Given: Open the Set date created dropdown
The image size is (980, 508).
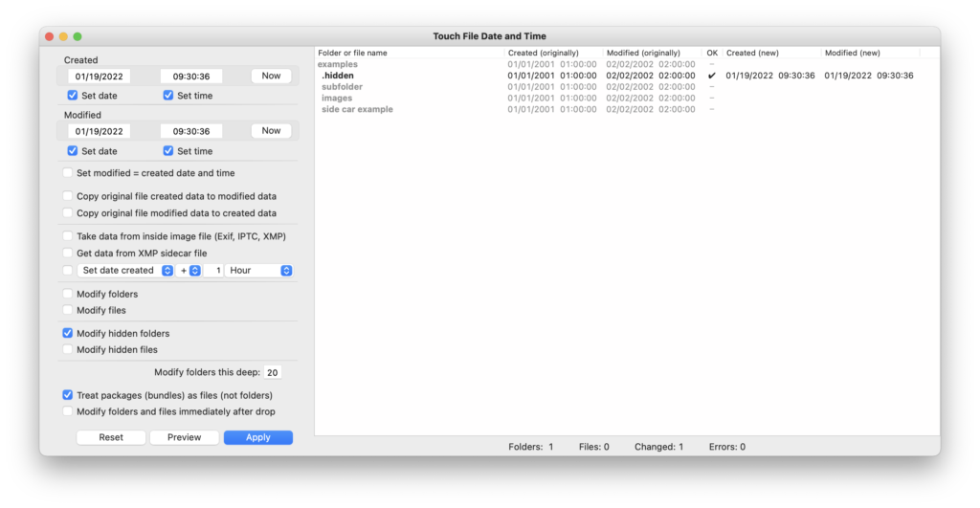Looking at the screenshot, I should [x=125, y=271].
